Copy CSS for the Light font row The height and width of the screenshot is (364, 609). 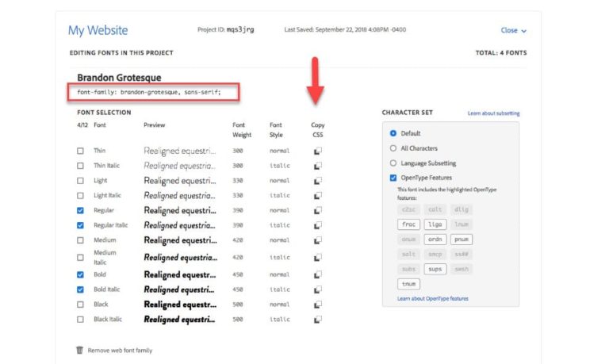tap(318, 181)
